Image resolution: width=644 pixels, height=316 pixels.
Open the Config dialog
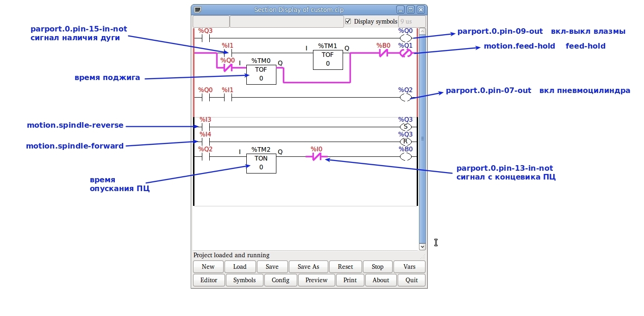point(281,280)
